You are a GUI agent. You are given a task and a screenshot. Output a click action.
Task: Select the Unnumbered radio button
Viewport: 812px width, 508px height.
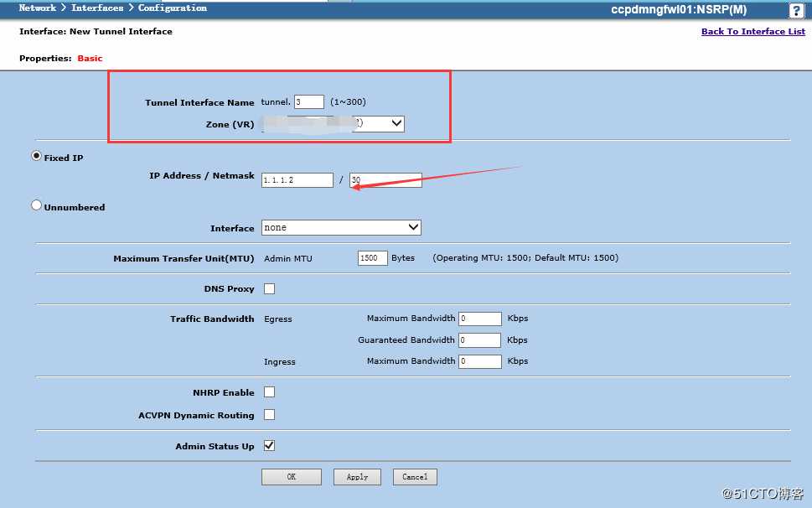[36, 205]
